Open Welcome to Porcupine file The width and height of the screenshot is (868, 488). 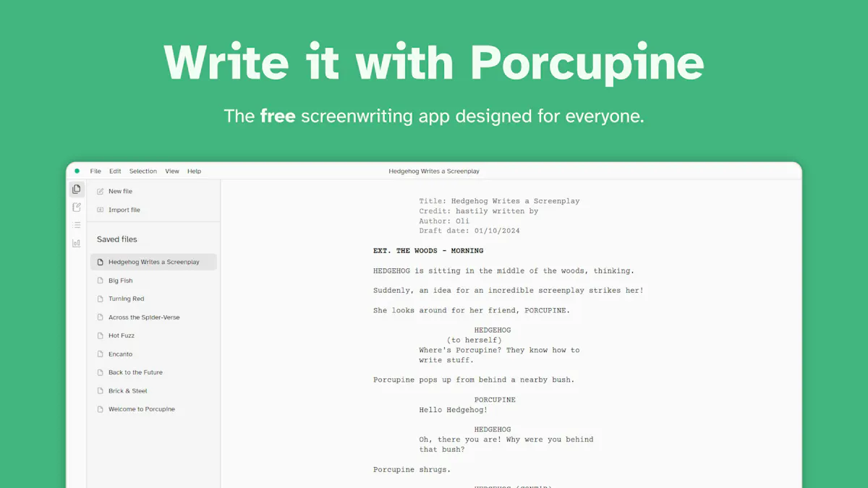[x=153, y=409]
